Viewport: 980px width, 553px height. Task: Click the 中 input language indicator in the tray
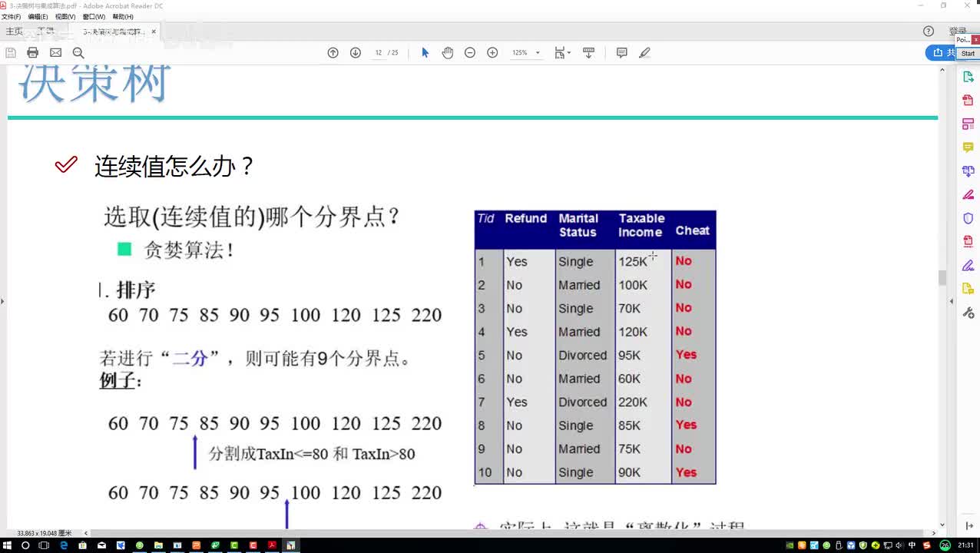tap(912, 545)
